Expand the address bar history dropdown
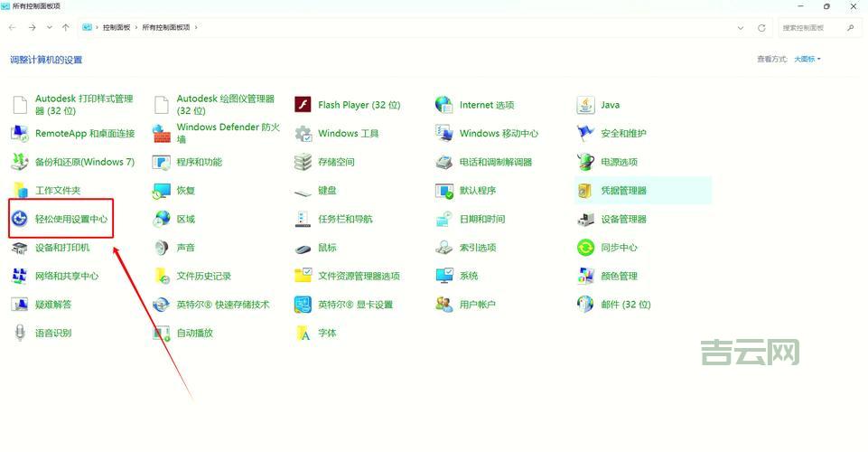 741,28
